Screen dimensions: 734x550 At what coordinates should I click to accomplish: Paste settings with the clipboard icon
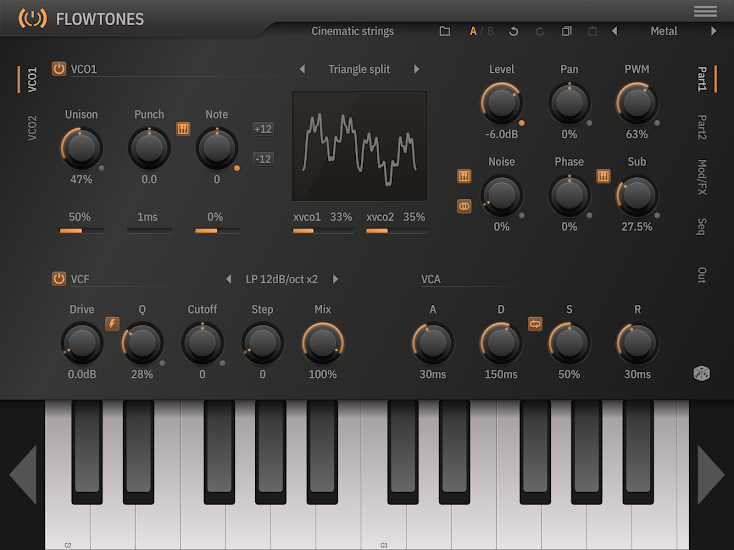[592, 31]
